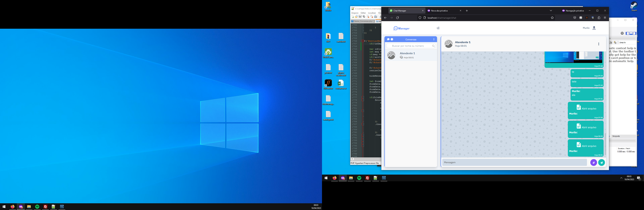
Task: Click FileZilla icon in right monitor taskbar
Action: pyautogui.click(x=367, y=178)
